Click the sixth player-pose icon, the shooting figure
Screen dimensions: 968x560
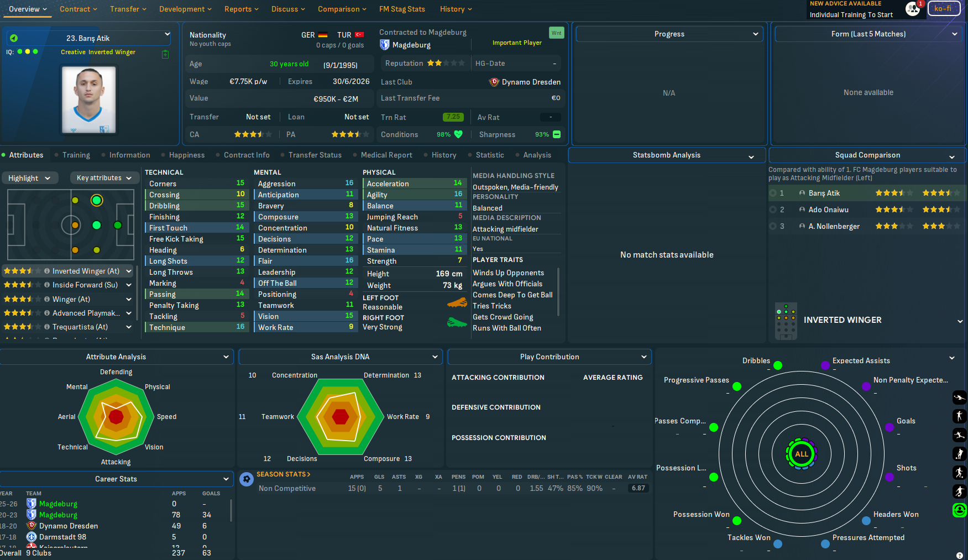(960, 491)
